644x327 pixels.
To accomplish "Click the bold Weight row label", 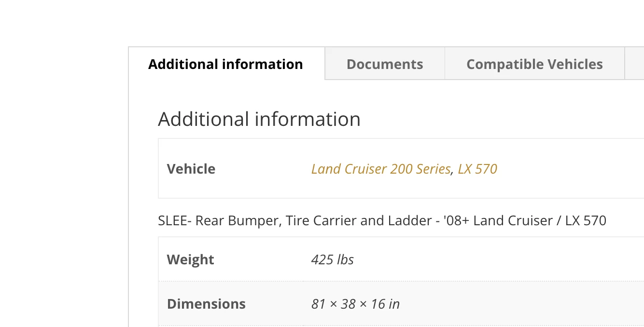I will click(x=191, y=259).
